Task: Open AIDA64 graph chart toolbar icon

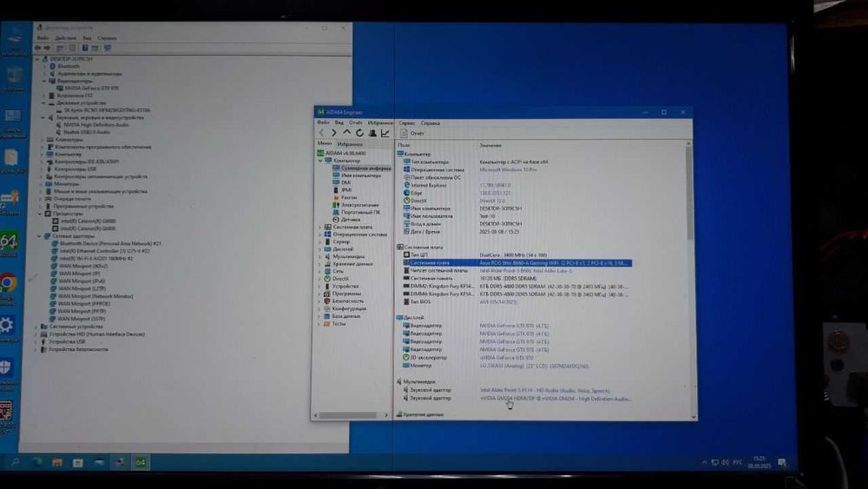Action: (x=385, y=133)
